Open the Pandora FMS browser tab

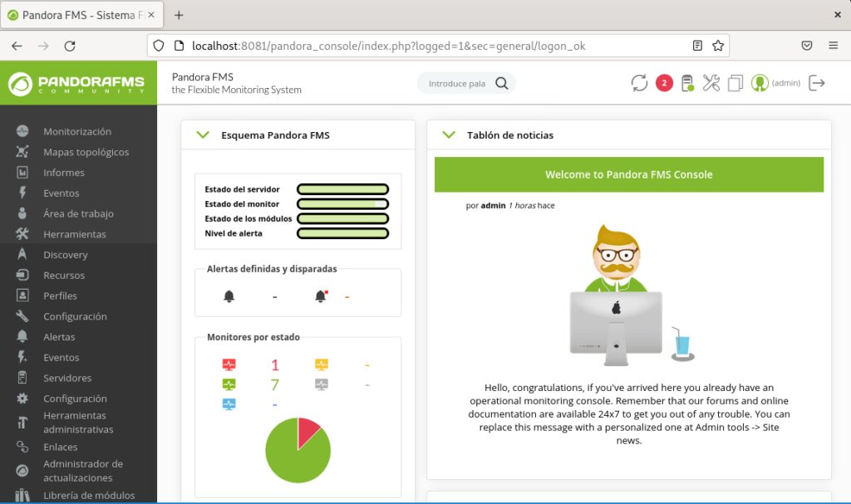(x=75, y=14)
